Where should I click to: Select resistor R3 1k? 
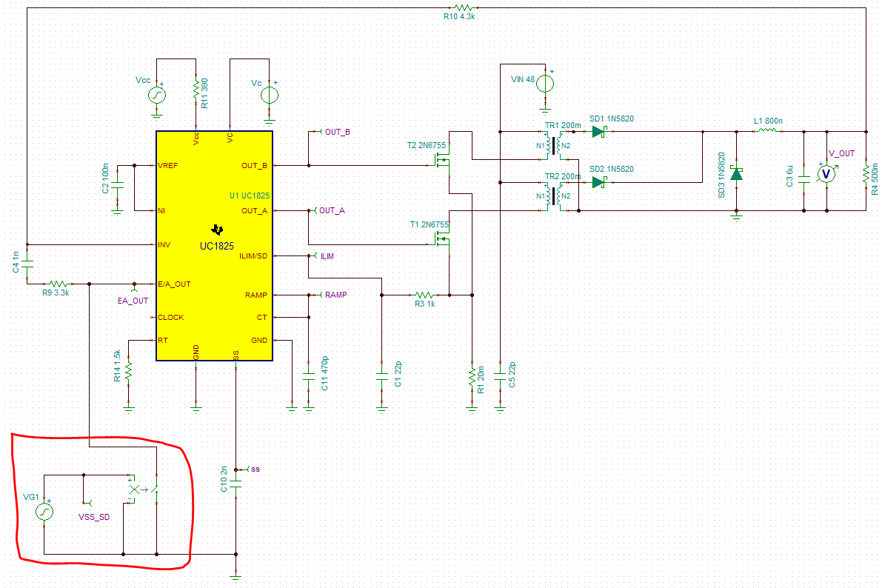coord(424,295)
